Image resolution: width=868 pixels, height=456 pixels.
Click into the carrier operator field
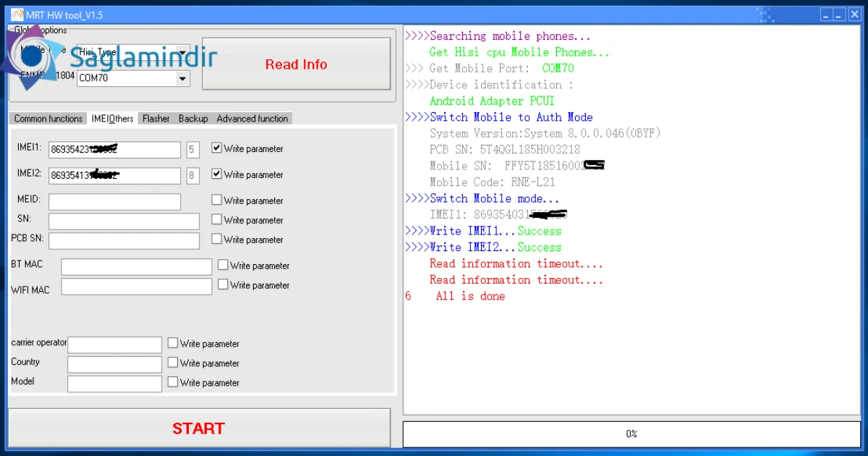tap(115, 345)
